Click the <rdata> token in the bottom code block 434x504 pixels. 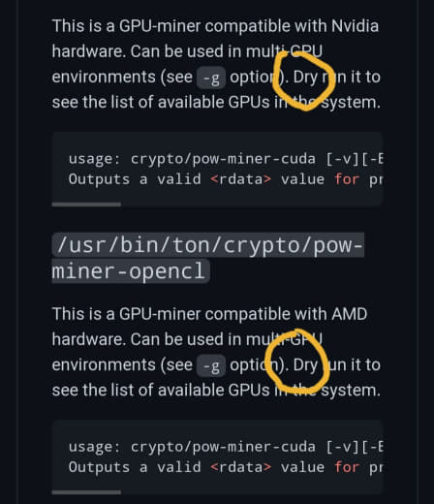pyautogui.click(x=240, y=467)
